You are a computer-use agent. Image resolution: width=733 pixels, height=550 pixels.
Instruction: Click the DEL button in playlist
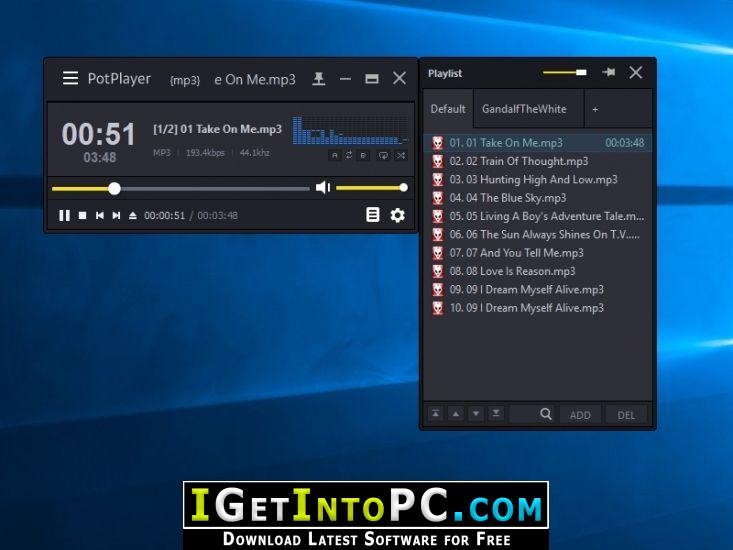[626, 415]
